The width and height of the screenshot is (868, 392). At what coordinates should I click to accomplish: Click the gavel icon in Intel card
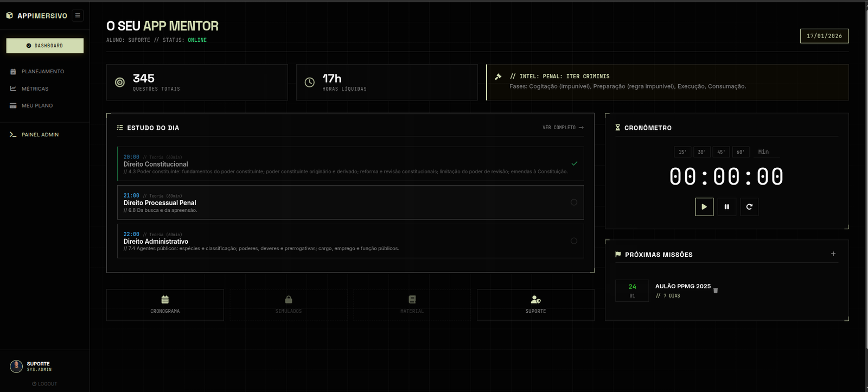pos(498,77)
